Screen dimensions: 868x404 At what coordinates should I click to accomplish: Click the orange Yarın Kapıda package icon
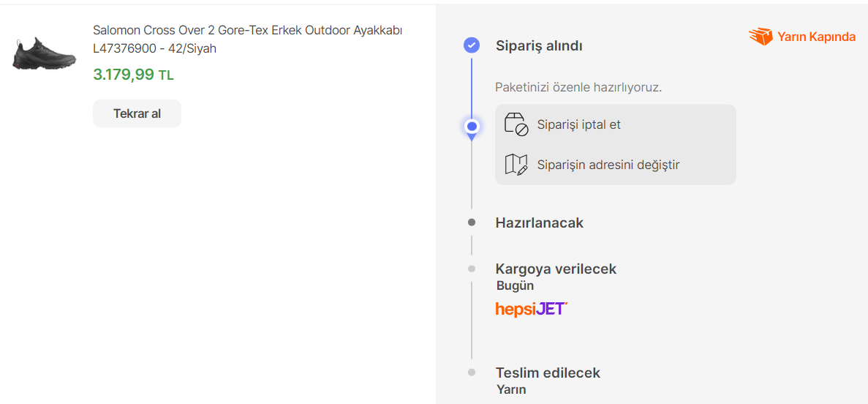pyautogui.click(x=761, y=37)
